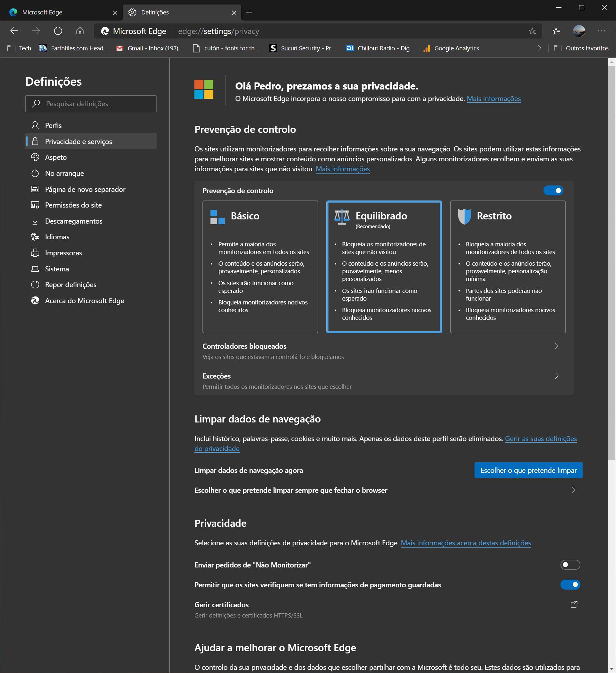Open the favorites list icon
Image resolution: width=616 pixels, height=673 pixels.
click(x=556, y=31)
